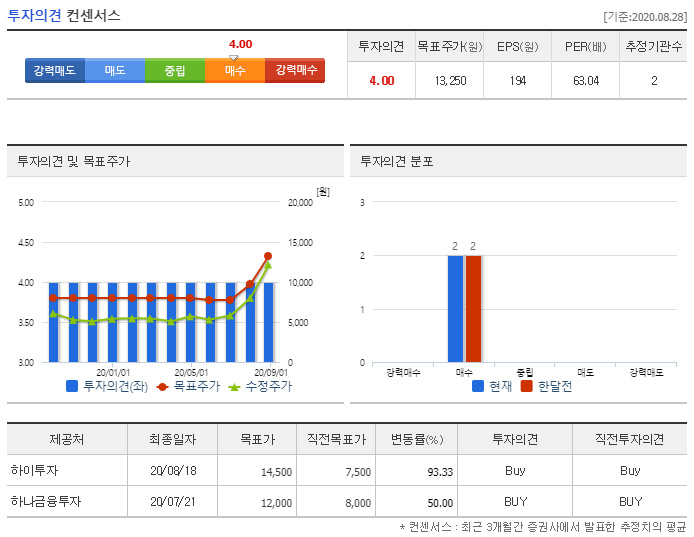The width and height of the screenshot is (694, 537).
Task: Click the 투자의견 분포 panel title
Action: click(397, 161)
